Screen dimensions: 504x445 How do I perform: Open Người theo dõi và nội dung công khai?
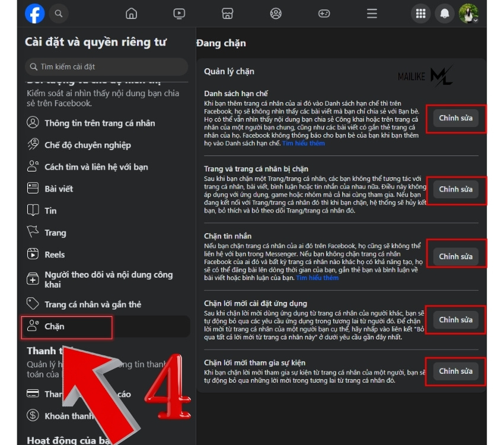109,279
